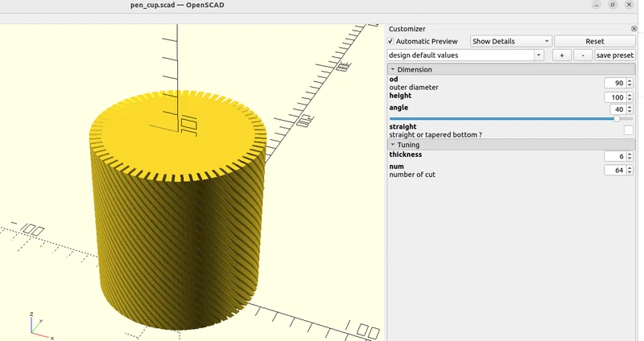Increase the thickness stepper value
644x341 pixels.
click(630, 154)
